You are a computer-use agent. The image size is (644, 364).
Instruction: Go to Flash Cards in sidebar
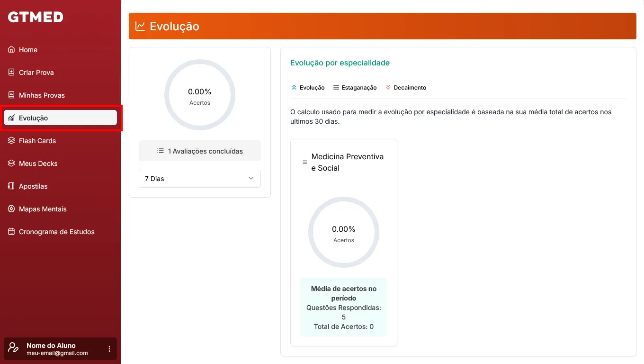pyautogui.click(x=37, y=141)
